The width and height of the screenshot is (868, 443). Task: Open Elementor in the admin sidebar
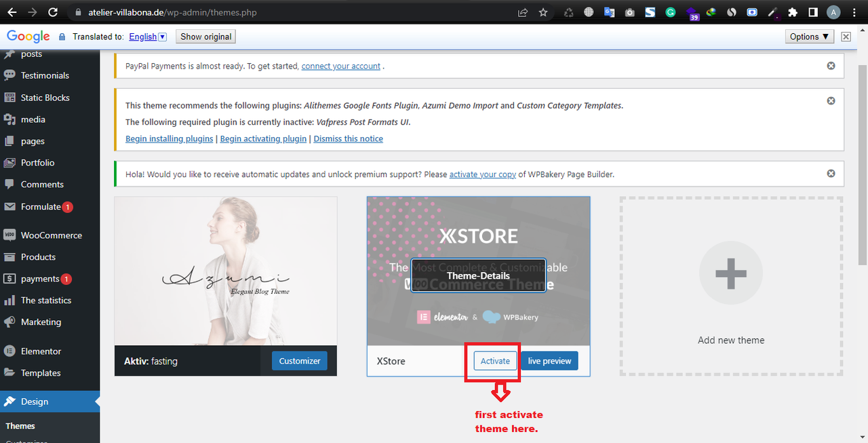pos(50,351)
